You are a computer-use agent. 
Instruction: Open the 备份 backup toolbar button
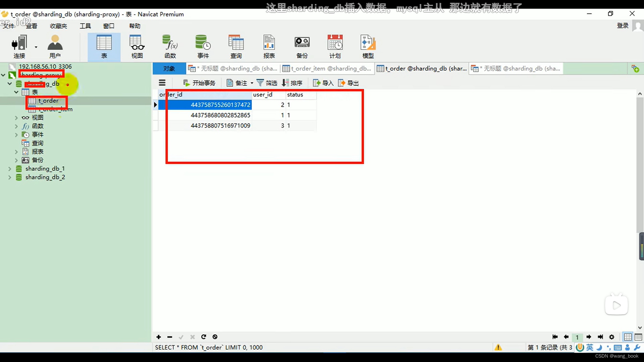coord(302,47)
